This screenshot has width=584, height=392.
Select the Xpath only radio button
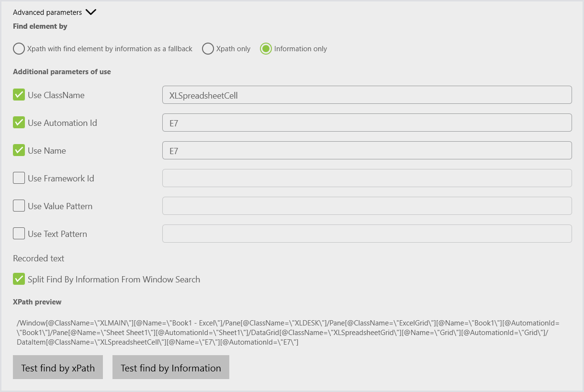(208, 49)
